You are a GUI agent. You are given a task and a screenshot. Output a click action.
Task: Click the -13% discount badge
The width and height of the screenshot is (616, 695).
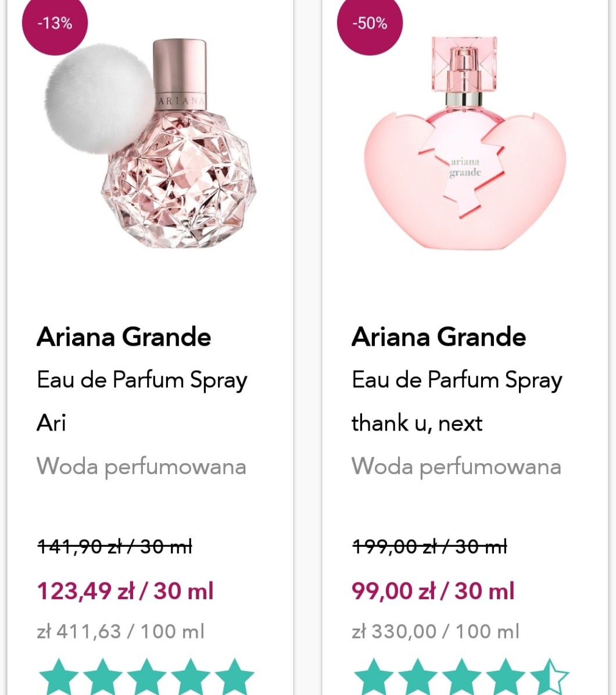click(x=55, y=23)
